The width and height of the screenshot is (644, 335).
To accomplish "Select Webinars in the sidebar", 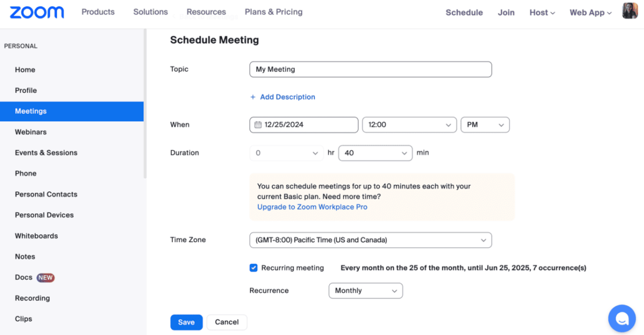I will (31, 132).
